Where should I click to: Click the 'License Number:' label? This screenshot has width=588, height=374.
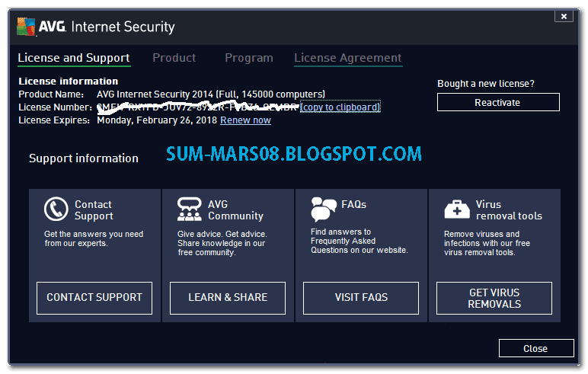tap(55, 107)
